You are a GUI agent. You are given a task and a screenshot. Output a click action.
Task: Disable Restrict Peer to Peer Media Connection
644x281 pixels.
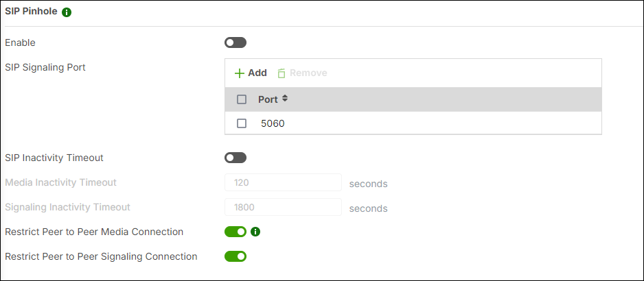pyautogui.click(x=235, y=232)
